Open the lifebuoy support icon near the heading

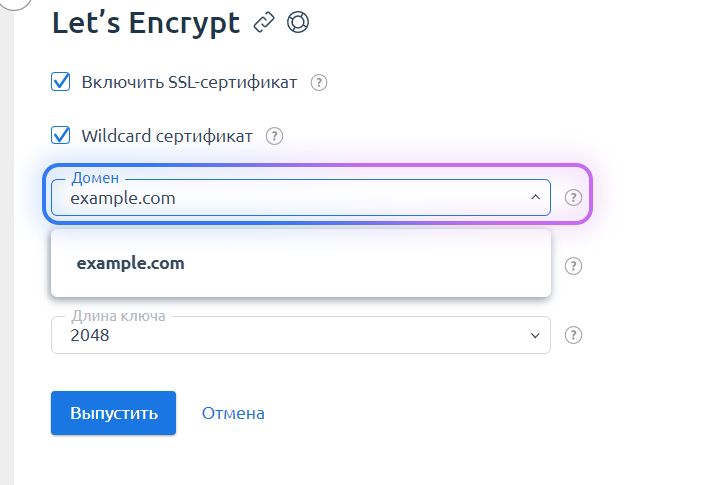(298, 22)
